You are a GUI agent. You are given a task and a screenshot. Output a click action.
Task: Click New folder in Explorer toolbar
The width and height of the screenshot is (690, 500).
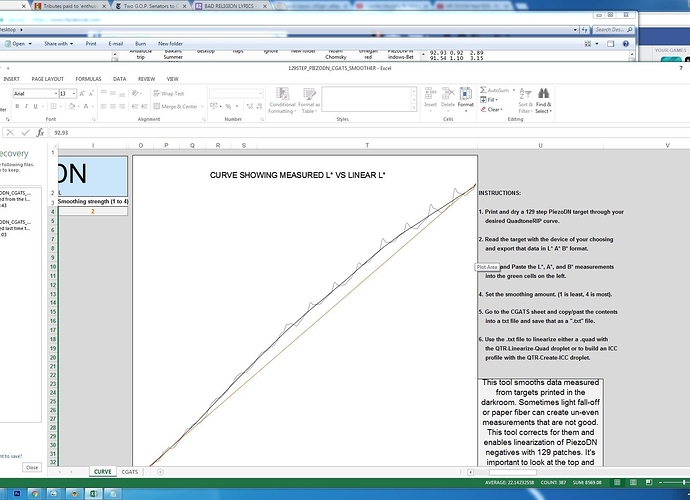[170, 44]
